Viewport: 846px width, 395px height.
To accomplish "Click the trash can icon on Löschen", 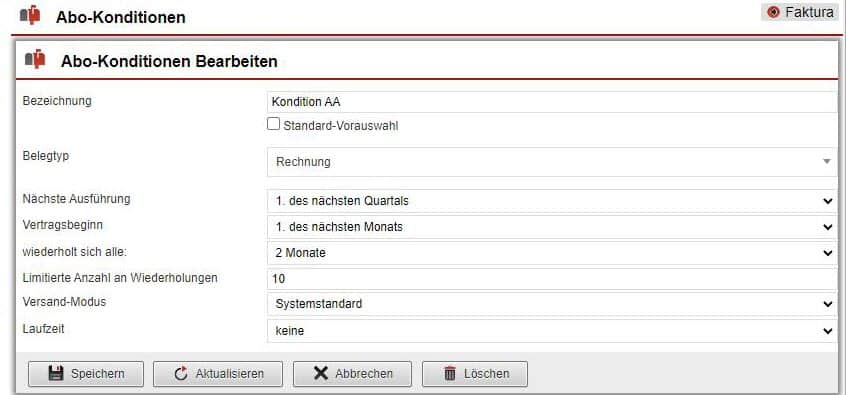I will (x=450, y=373).
